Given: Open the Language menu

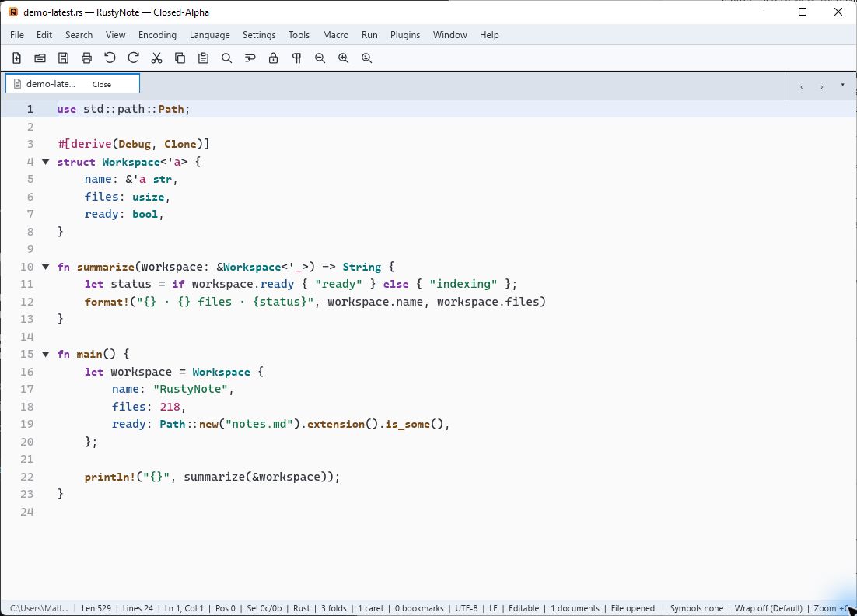Looking at the screenshot, I should pyautogui.click(x=209, y=34).
